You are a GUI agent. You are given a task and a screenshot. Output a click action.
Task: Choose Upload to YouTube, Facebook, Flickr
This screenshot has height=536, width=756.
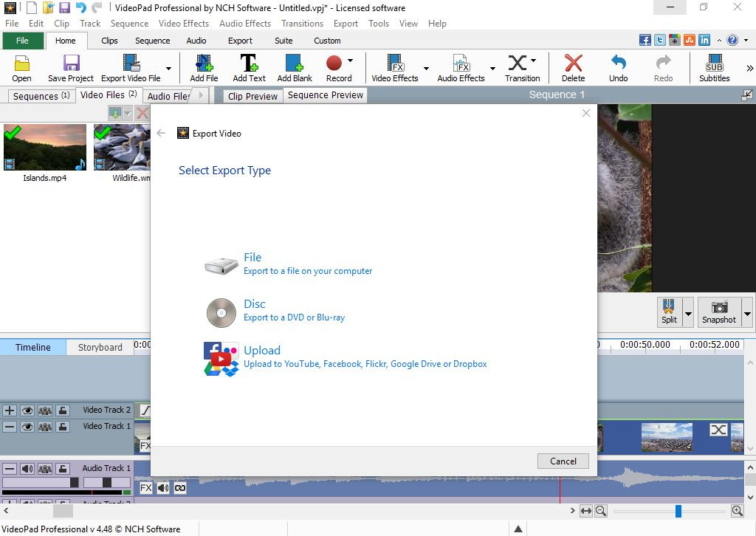(x=346, y=357)
